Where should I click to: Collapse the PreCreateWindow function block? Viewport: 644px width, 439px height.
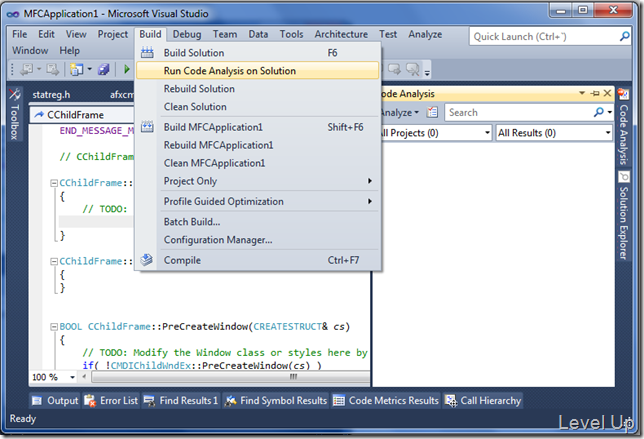pyautogui.click(x=54, y=327)
